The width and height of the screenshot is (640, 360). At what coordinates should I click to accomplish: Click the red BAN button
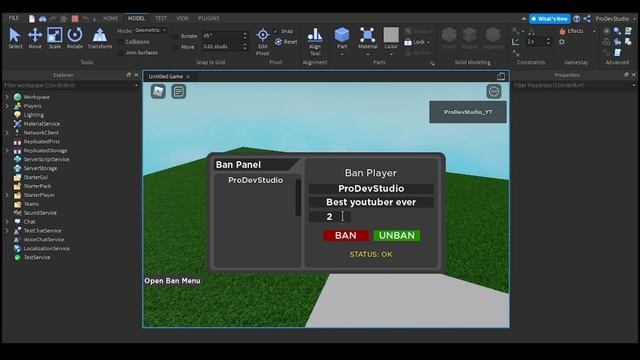coord(346,236)
